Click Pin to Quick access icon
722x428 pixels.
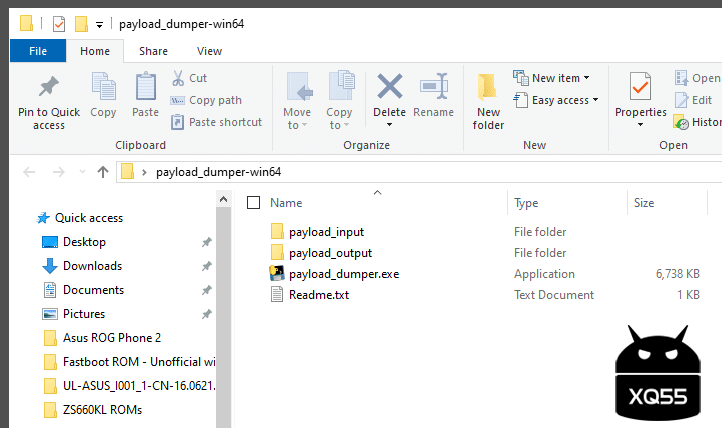click(x=48, y=88)
